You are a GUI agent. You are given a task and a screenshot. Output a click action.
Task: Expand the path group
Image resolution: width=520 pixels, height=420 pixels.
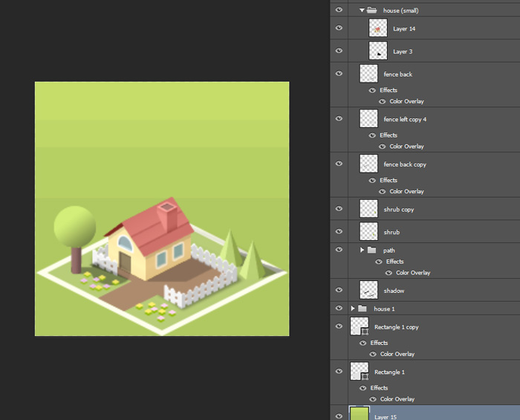pos(362,250)
